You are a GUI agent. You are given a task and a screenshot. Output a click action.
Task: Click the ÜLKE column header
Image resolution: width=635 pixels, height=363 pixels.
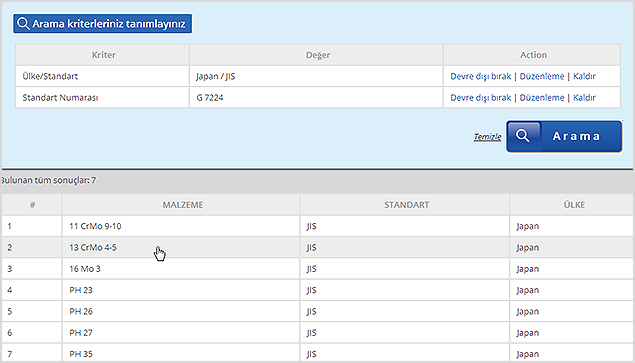pyautogui.click(x=571, y=205)
